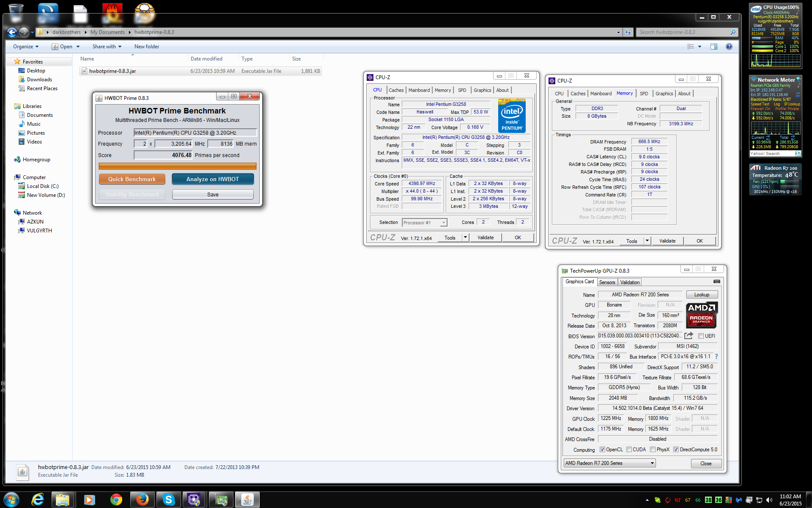Toggle the Explorer preview pane icon
812x508 pixels.
714,47
